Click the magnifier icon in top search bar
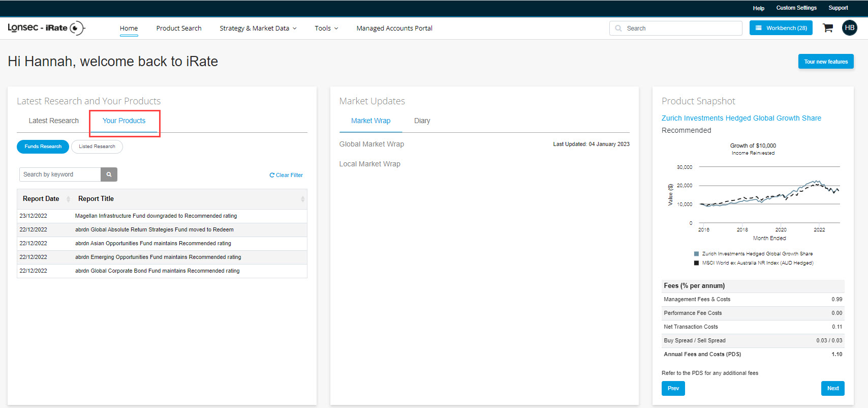The height and width of the screenshot is (408, 868). 618,28
